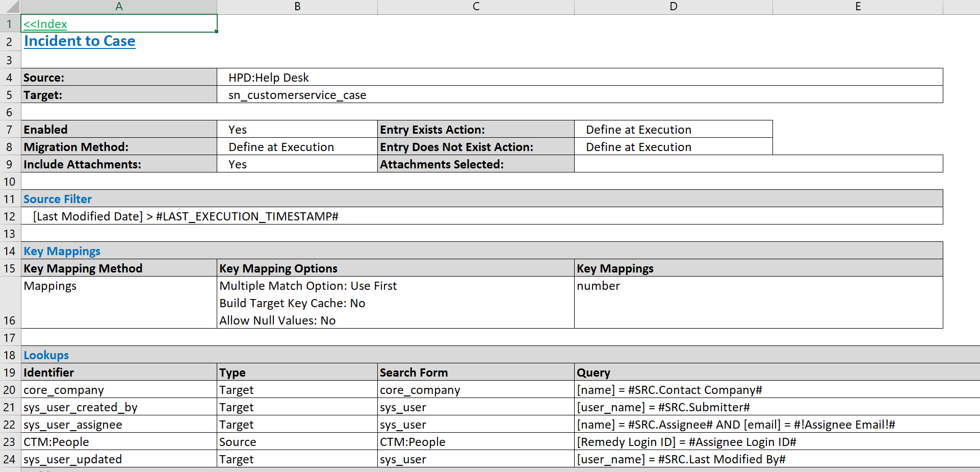Click the 'Source:' label cell

(119, 78)
